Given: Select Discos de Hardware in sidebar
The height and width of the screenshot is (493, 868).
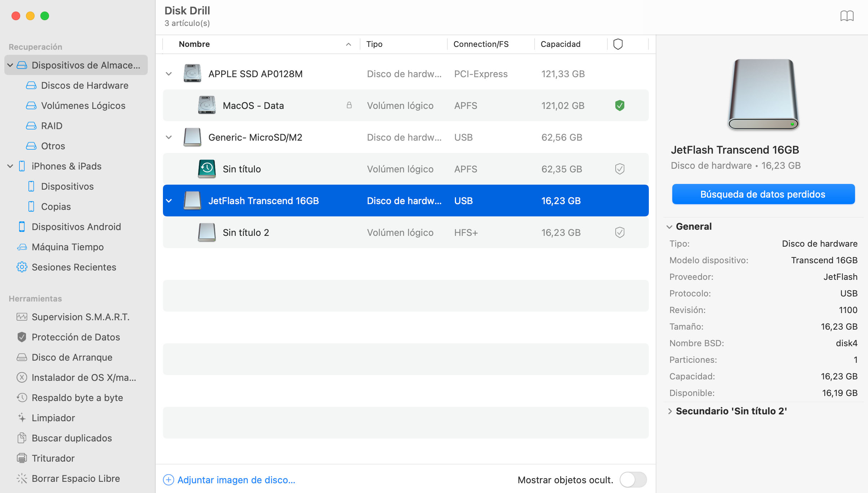Looking at the screenshot, I should (x=84, y=85).
